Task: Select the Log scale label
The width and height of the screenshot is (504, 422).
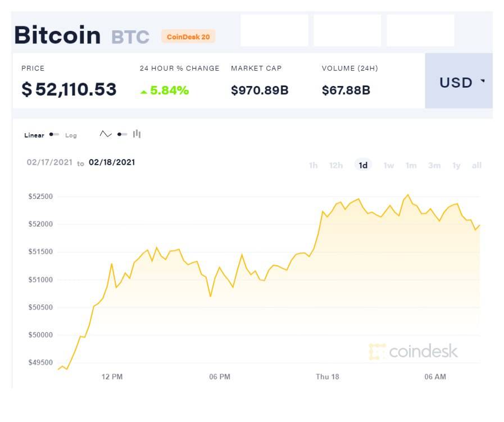Action: pyautogui.click(x=71, y=135)
